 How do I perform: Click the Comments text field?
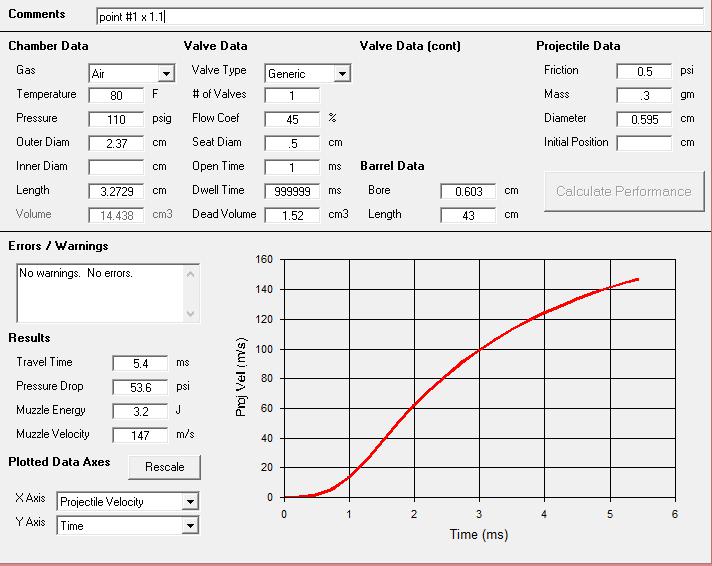(x=400, y=17)
